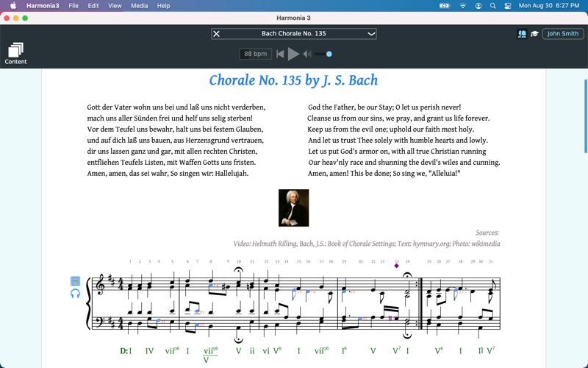
Task: Open Spotlight search icon
Action: pos(492,6)
